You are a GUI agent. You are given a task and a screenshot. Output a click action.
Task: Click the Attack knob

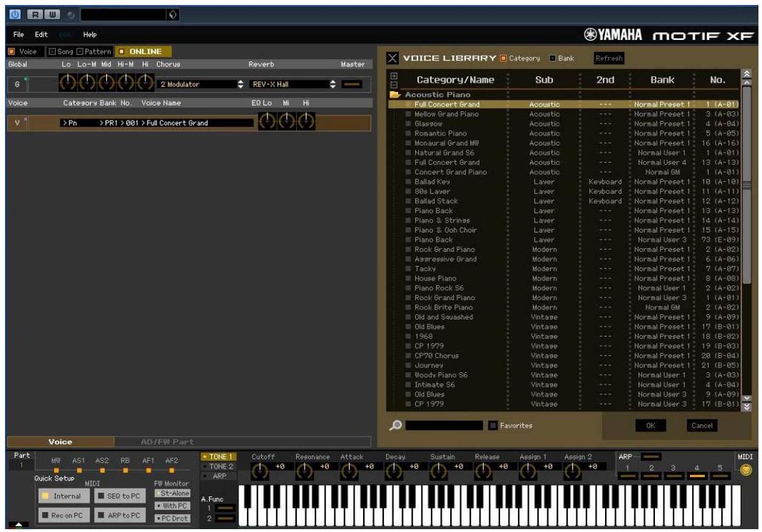[x=349, y=470]
